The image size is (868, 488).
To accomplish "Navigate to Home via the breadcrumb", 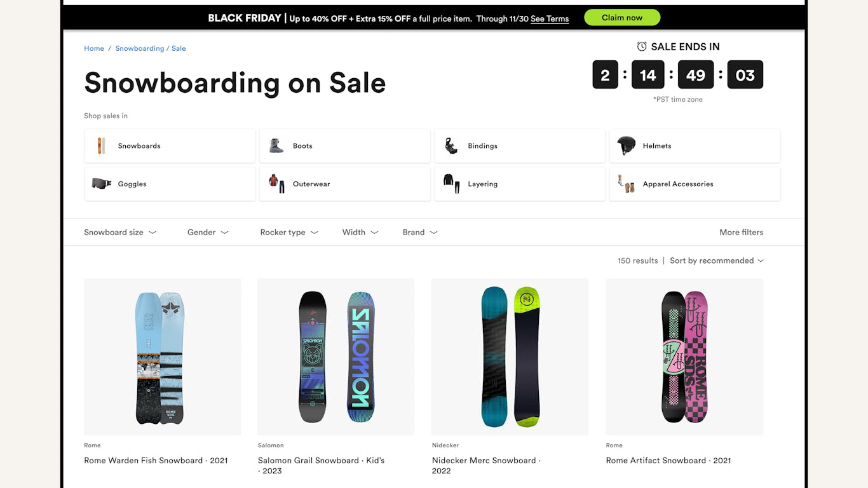I will tap(93, 48).
